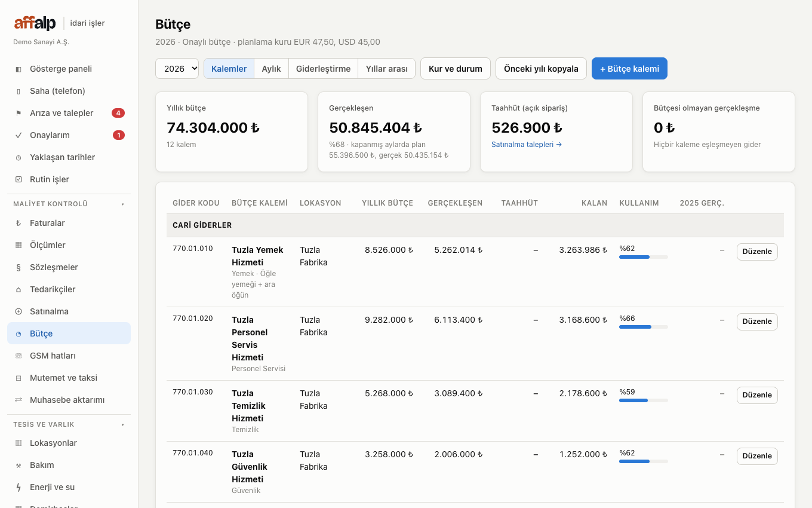Collapse the Tesis ve Varlık section
This screenshot has width=812, height=508.
123,424
